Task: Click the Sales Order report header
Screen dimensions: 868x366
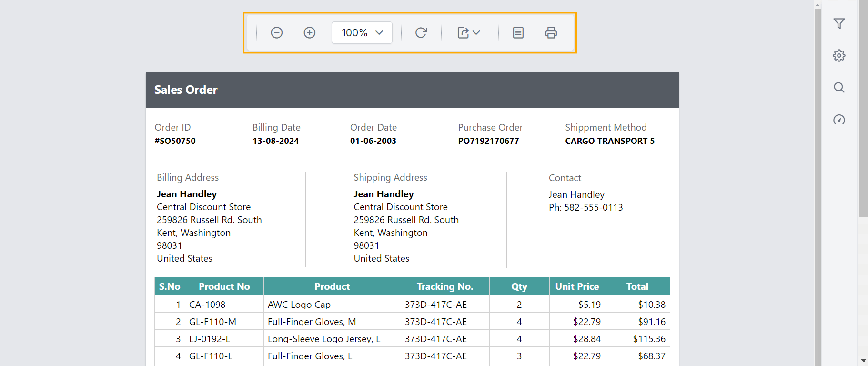Action: (186, 90)
